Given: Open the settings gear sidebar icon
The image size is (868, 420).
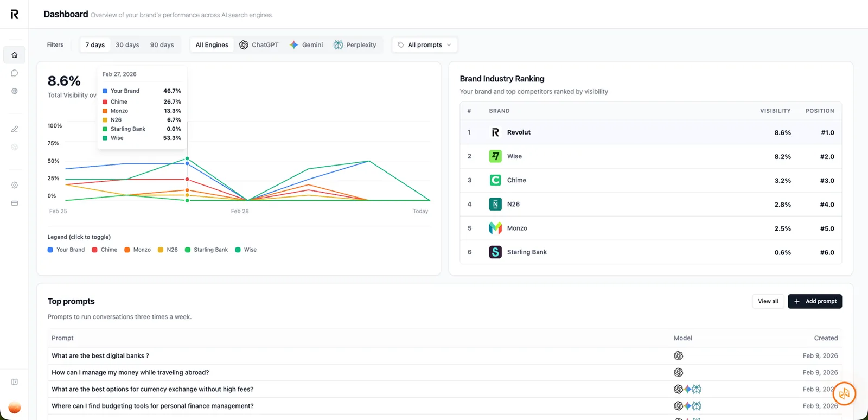Looking at the screenshot, I should point(15,185).
